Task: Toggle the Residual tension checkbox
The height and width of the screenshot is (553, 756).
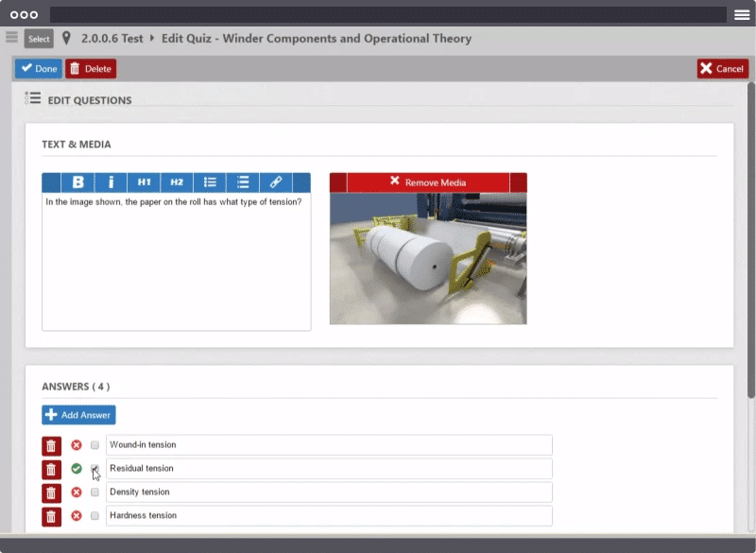Action: coord(94,469)
